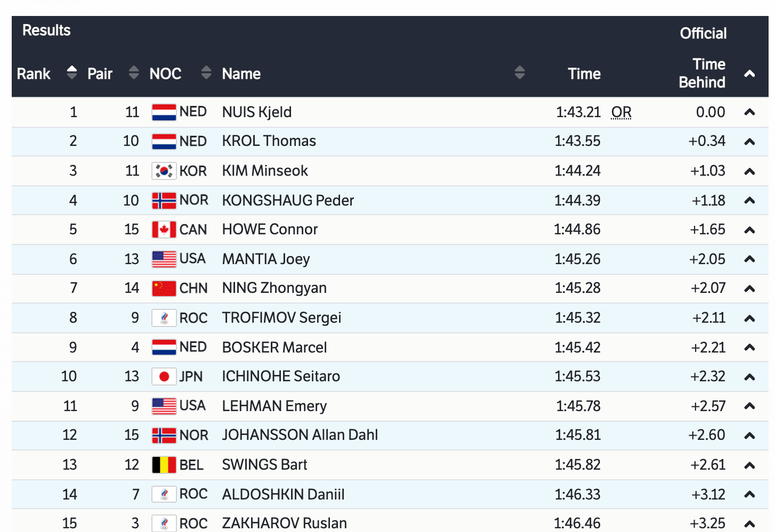Sort results by Name column arrows
The image size is (775, 532).
point(520,72)
